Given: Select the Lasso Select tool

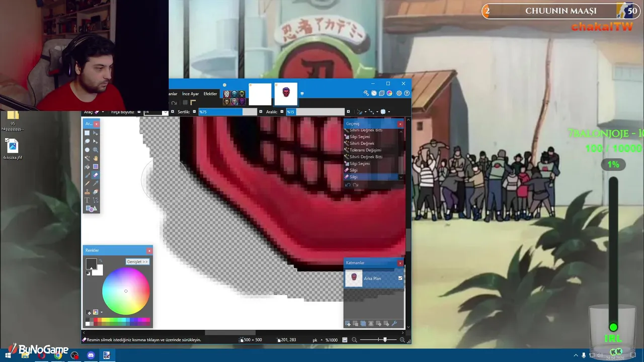Looking at the screenshot, I should (87, 141).
